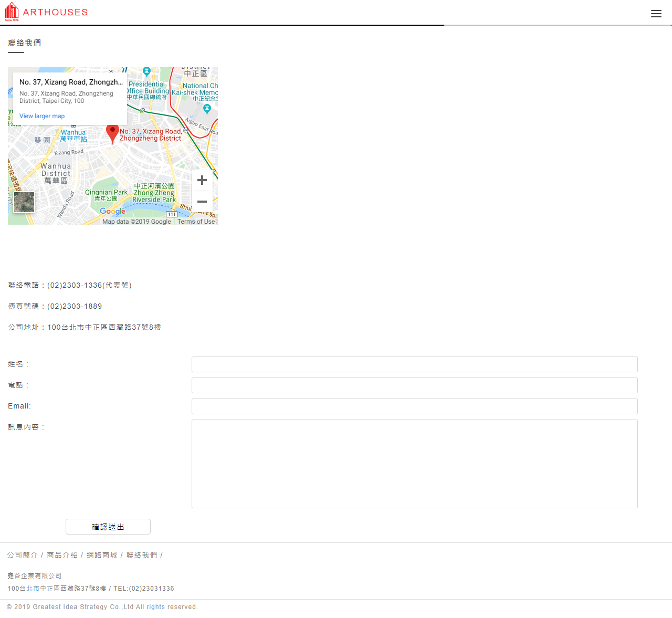Zoom out on the map

click(202, 202)
